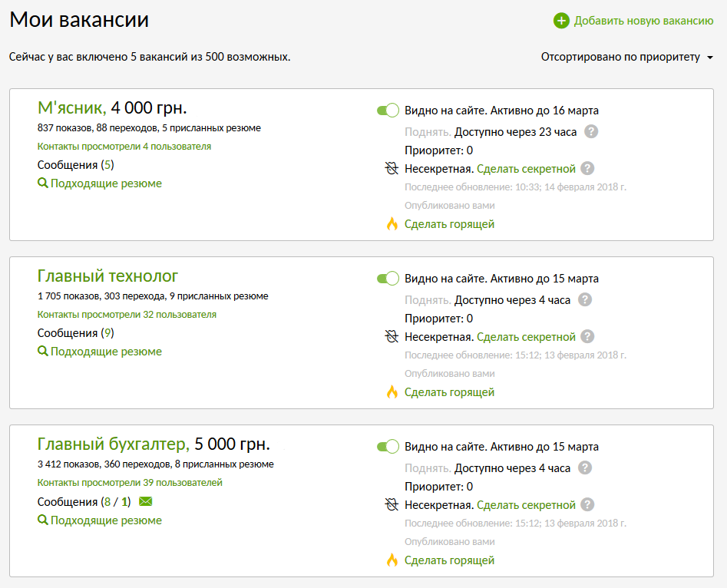The height and width of the screenshot is (588, 727).
Task: Toggle site visibility for Главный технолог
Action: click(388, 279)
